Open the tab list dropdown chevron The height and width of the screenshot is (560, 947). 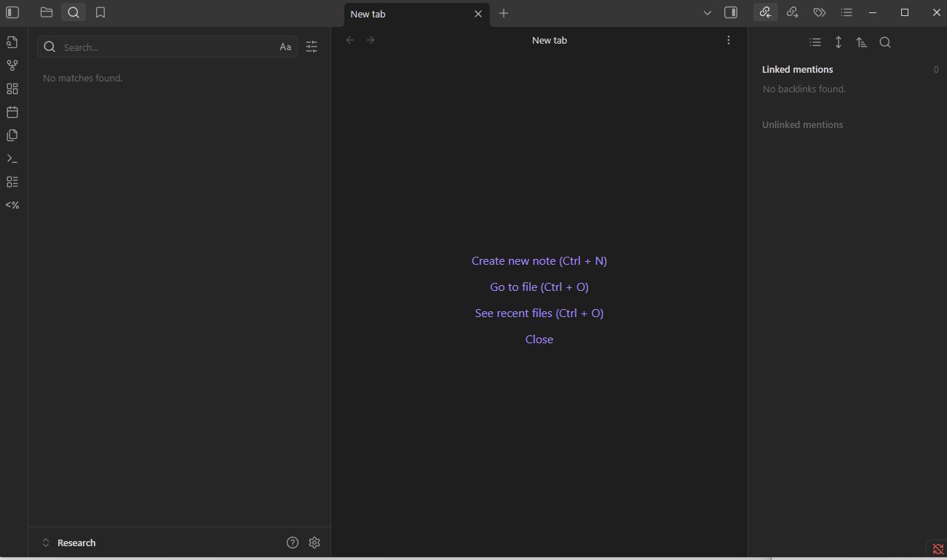[708, 12]
